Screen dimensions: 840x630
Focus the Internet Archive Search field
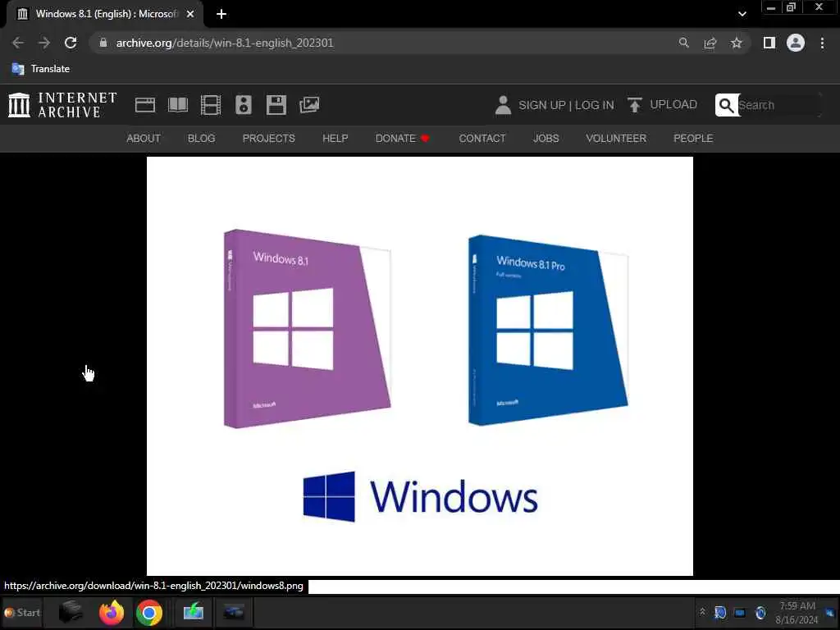[x=778, y=105]
